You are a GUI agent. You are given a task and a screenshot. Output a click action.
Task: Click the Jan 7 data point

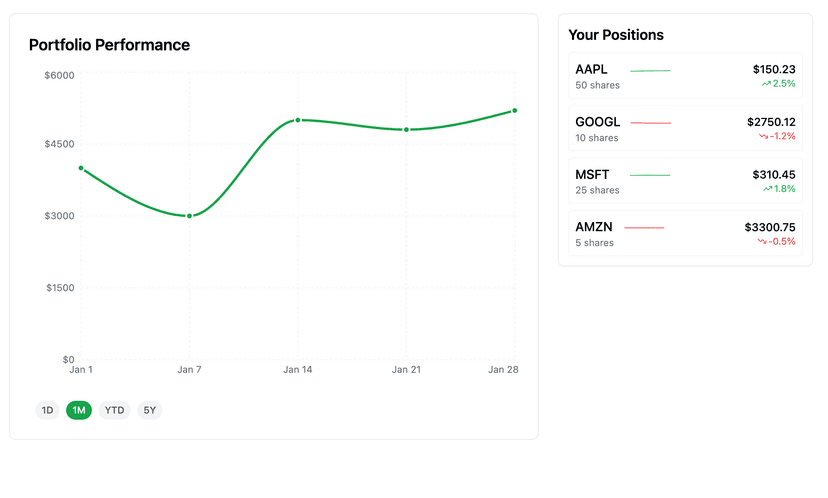(x=189, y=216)
